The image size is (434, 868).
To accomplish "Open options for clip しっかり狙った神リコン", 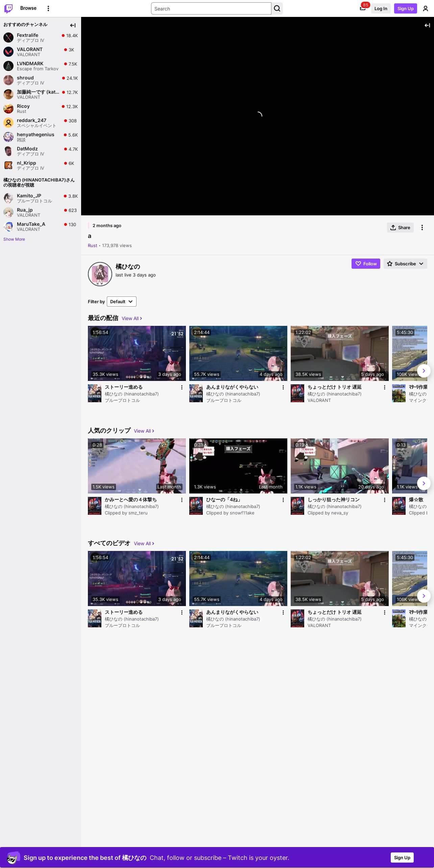I will coord(385,500).
